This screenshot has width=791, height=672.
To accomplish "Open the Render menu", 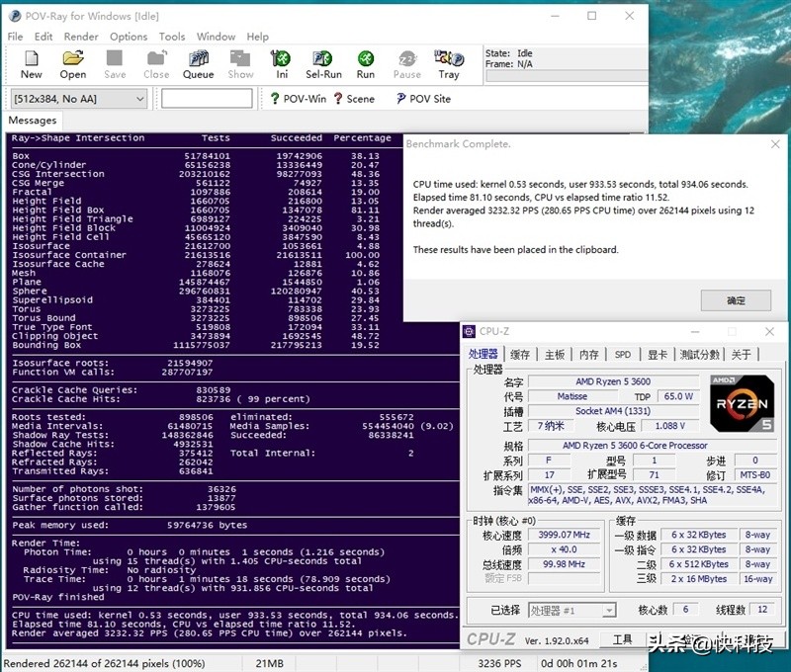I will [x=81, y=37].
